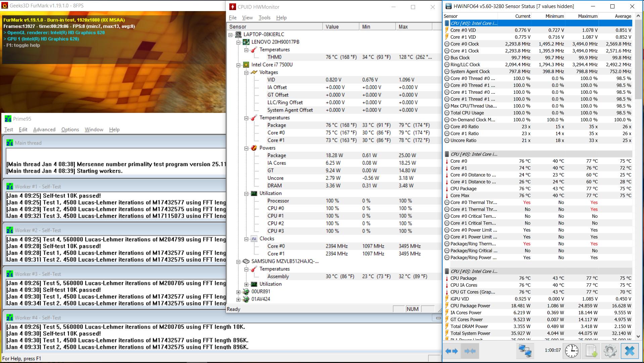Collapse the Voltages group in HWMonitor

246,73
